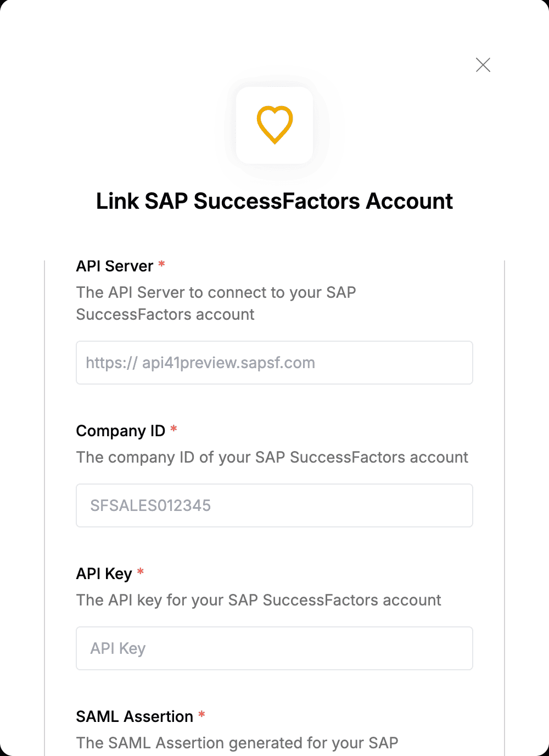Close the Link SAP SuccessFactors dialog
Viewport: 549px width, 756px height.
click(483, 65)
